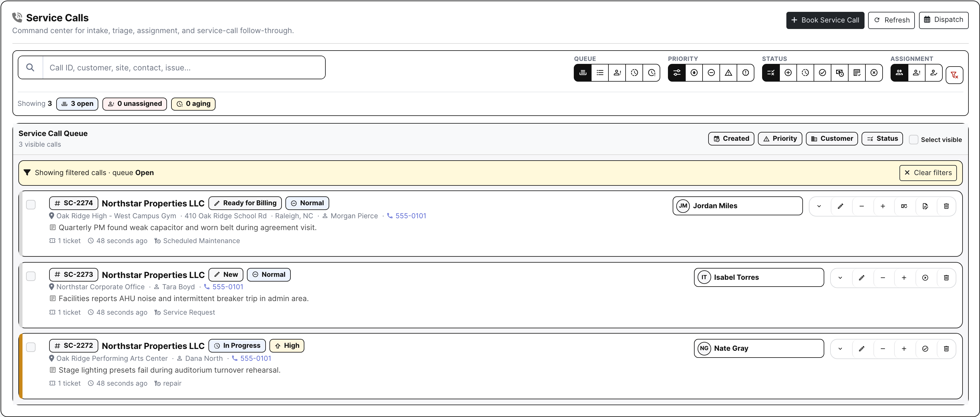The height and width of the screenshot is (417, 980).
Task: Open the Nate Gray assignee selector
Action: tap(759, 348)
